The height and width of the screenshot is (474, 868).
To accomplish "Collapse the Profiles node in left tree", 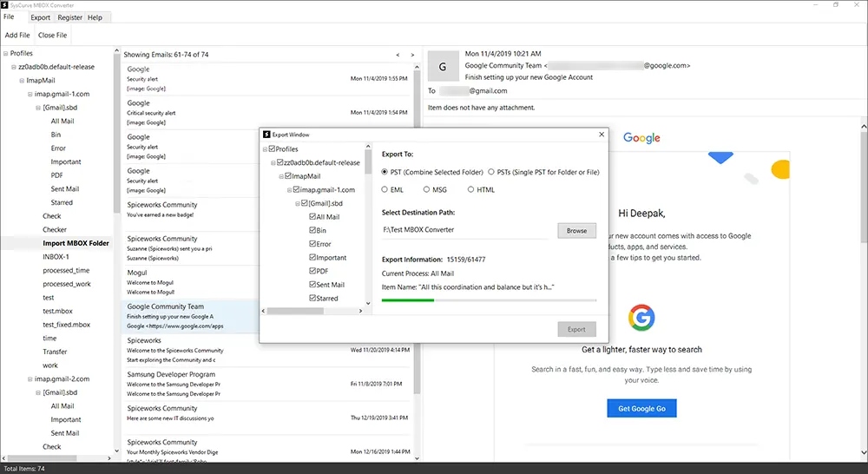I will [x=5, y=54].
